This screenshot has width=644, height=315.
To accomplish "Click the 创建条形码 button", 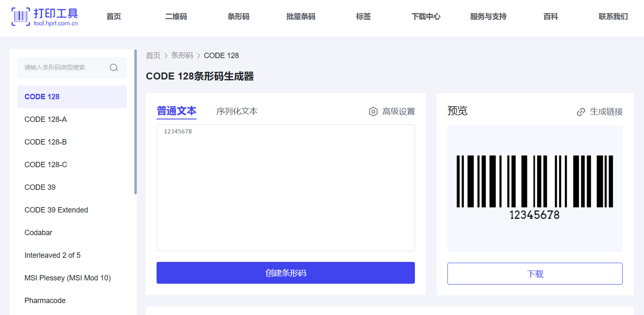I will tap(286, 273).
